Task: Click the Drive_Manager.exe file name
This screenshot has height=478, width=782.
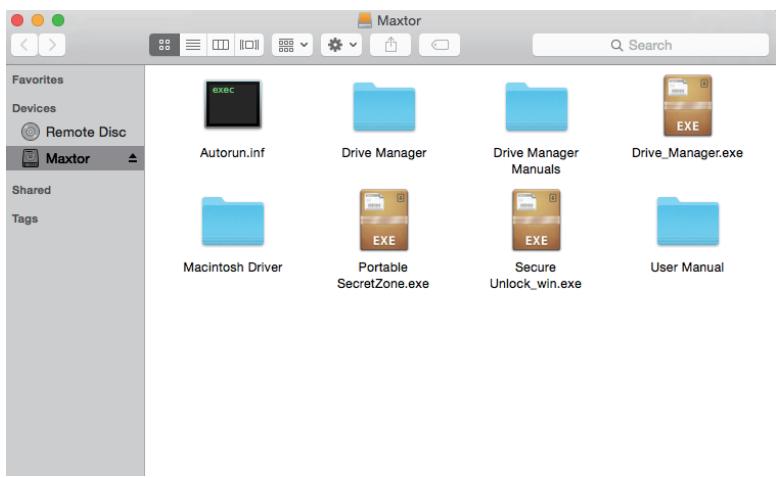Action: 687,153
